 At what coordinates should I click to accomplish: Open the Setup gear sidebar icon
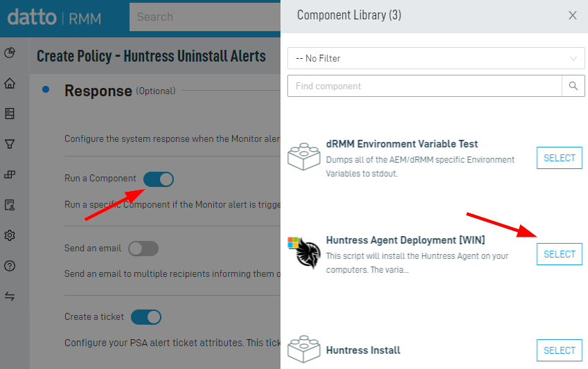(x=10, y=235)
